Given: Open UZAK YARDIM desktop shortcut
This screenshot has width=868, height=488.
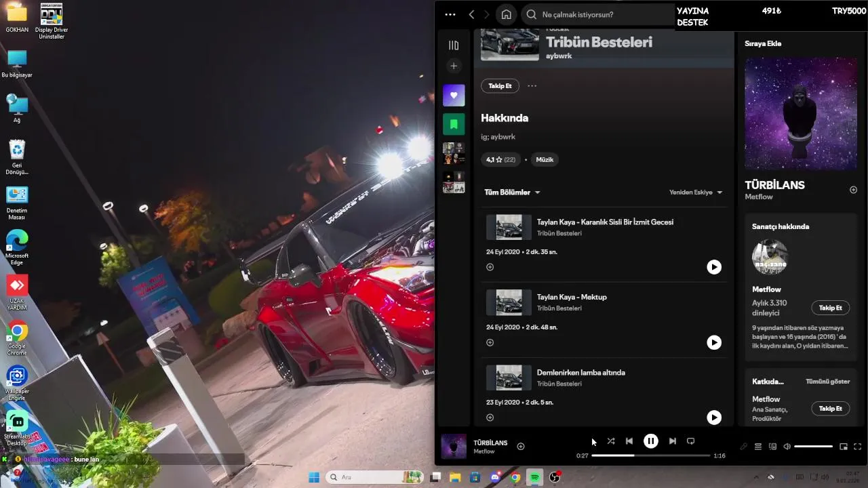Looking at the screenshot, I should (17, 292).
